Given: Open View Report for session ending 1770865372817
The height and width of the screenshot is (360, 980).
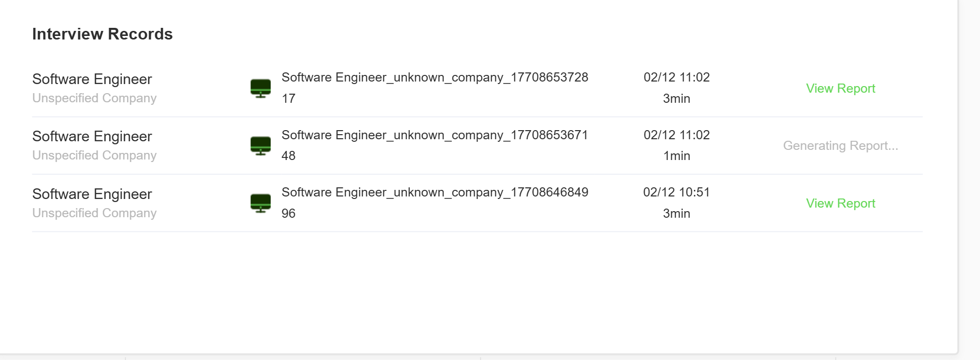Looking at the screenshot, I should (840, 88).
